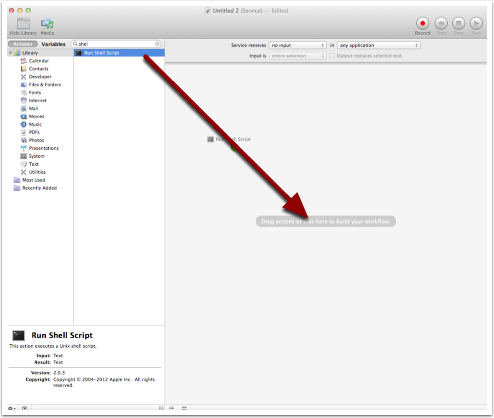Screen dimensions: 494x418
Task: Click the Step toolbar button
Action: pyautogui.click(x=441, y=23)
